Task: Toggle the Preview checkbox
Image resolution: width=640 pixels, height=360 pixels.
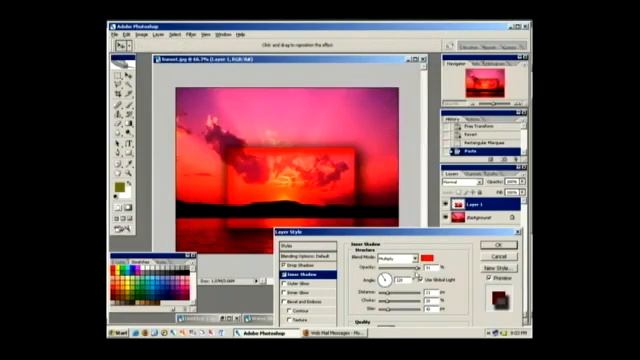Action: (x=489, y=278)
